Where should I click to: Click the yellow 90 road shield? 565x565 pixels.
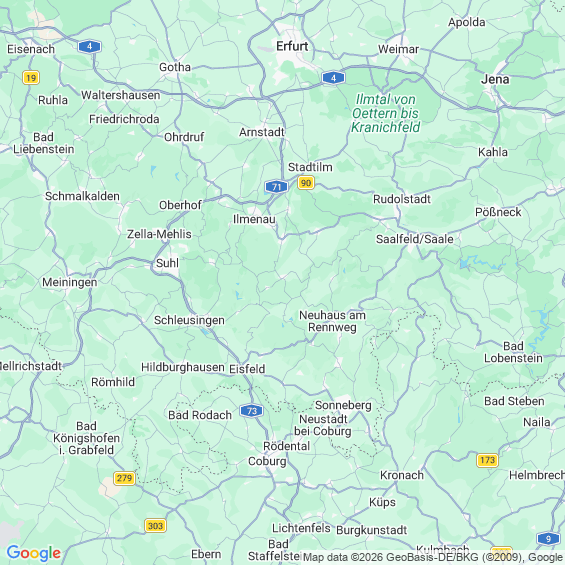click(x=306, y=183)
